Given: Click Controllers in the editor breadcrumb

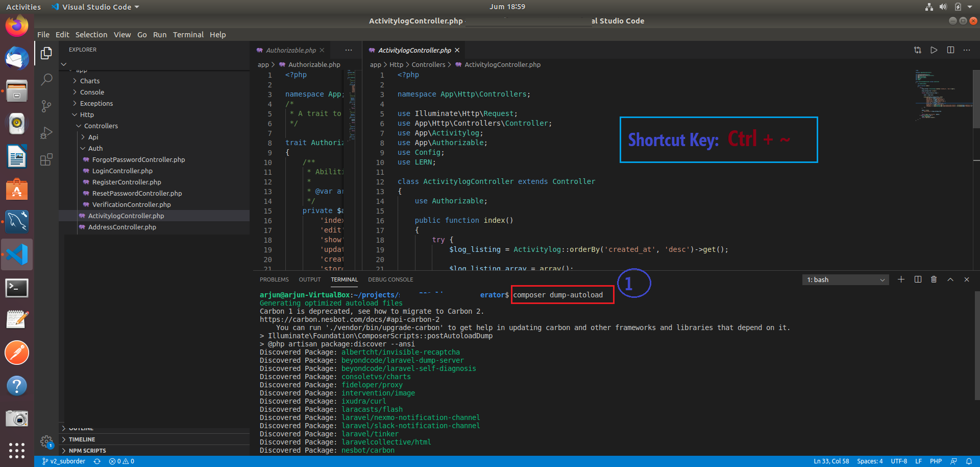Looking at the screenshot, I should [x=428, y=64].
